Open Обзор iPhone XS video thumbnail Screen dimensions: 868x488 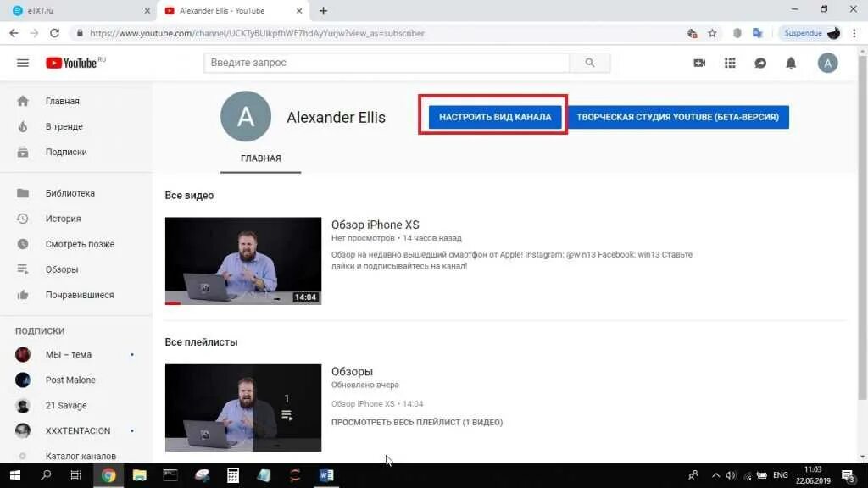point(243,261)
